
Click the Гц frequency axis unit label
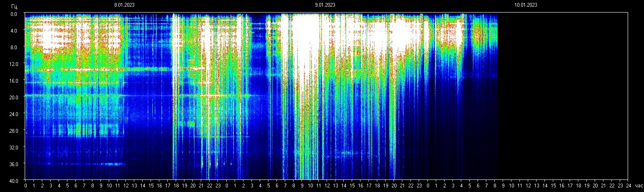pos(14,6)
